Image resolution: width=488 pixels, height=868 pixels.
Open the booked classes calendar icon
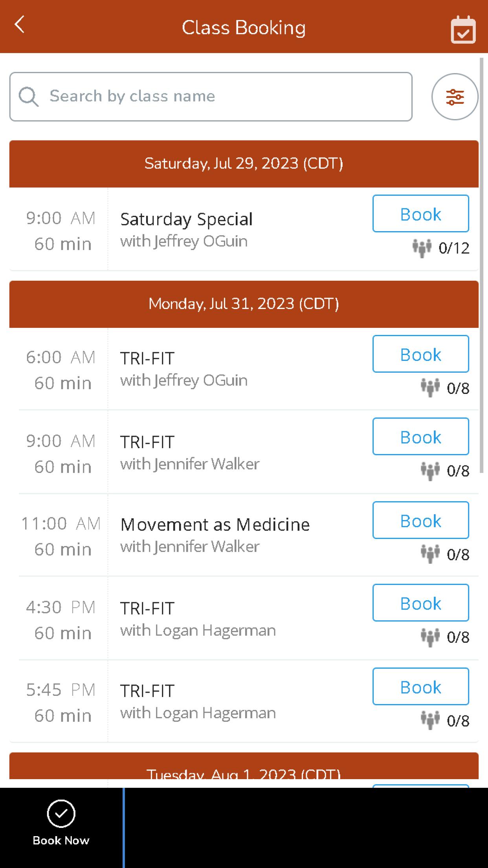coord(463,29)
